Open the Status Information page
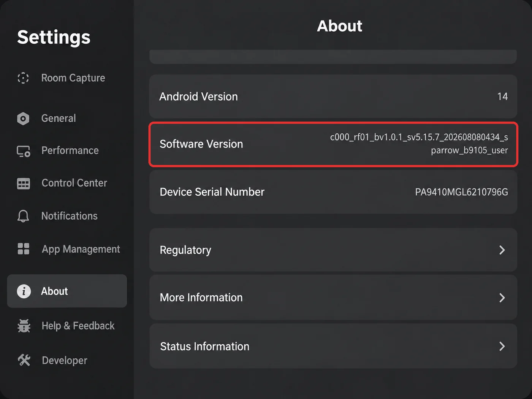The height and width of the screenshot is (399, 532). pos(333,346)
